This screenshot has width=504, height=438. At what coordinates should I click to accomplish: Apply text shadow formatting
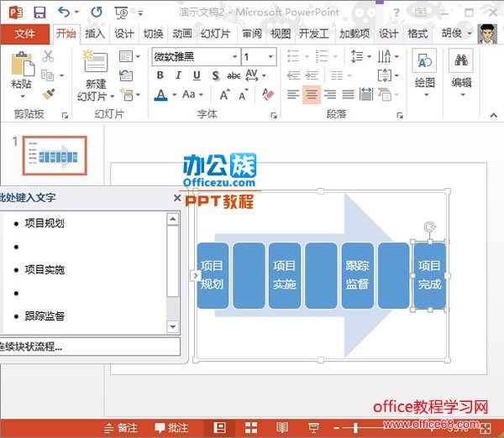click(x=216, y=76)
